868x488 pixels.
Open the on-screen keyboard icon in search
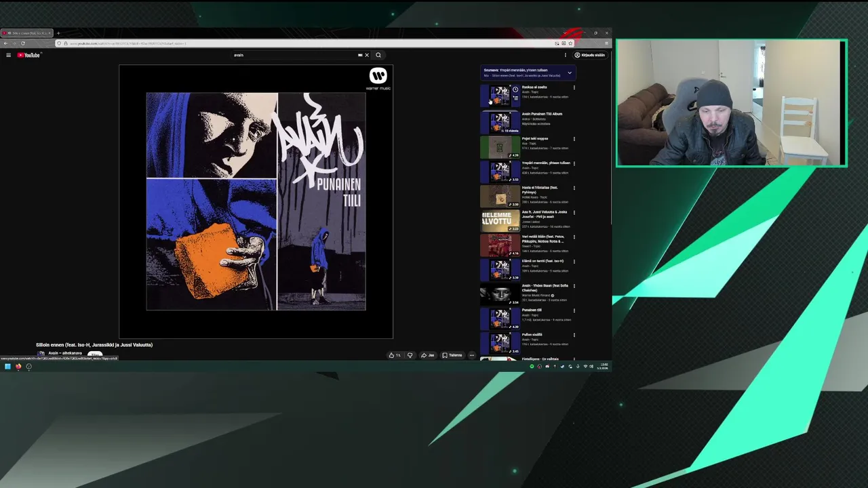[360, 55]
